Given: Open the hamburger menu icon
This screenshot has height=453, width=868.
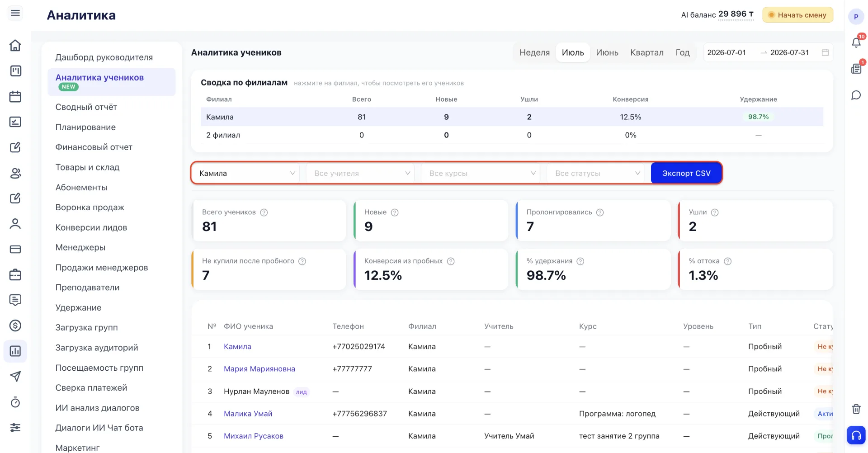Looking at the screenshot, I should (15, 13).
